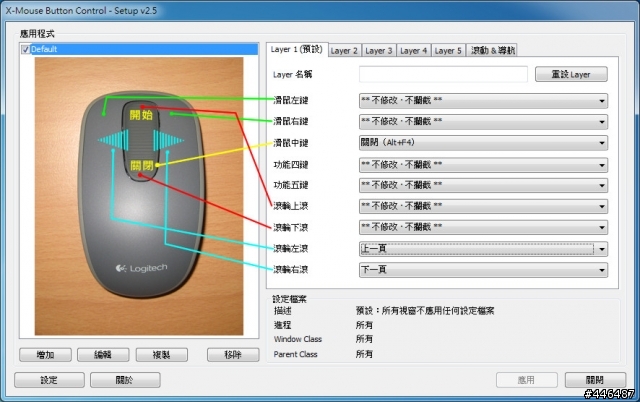Screen dimensions: 640x402
Task: Toggle the Default profile checkbox
Action: (25, 49)
